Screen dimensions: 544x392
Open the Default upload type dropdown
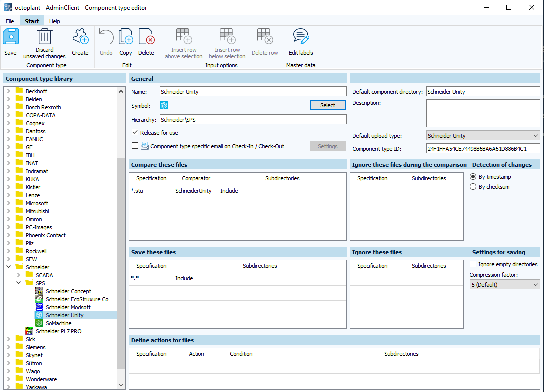point(536,135)
